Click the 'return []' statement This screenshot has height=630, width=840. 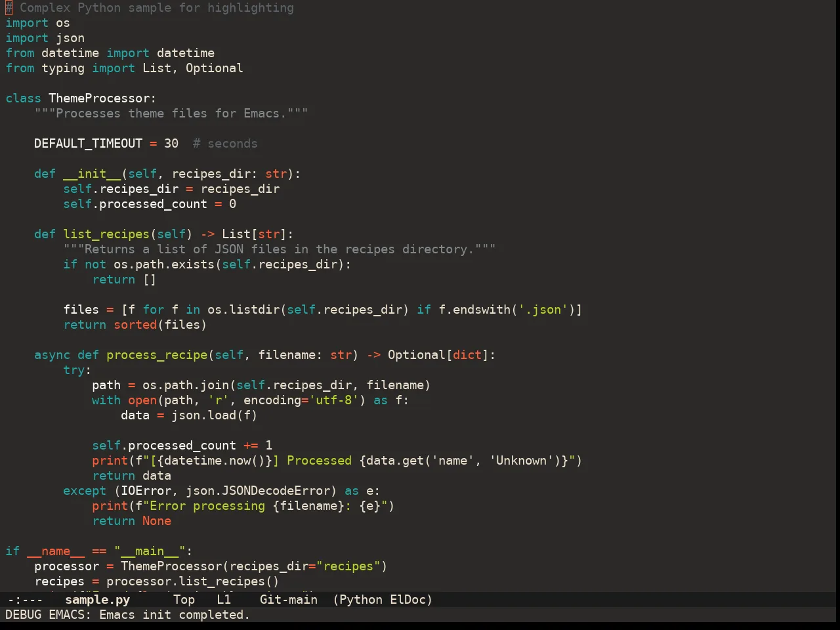click(x=124, y=280)
